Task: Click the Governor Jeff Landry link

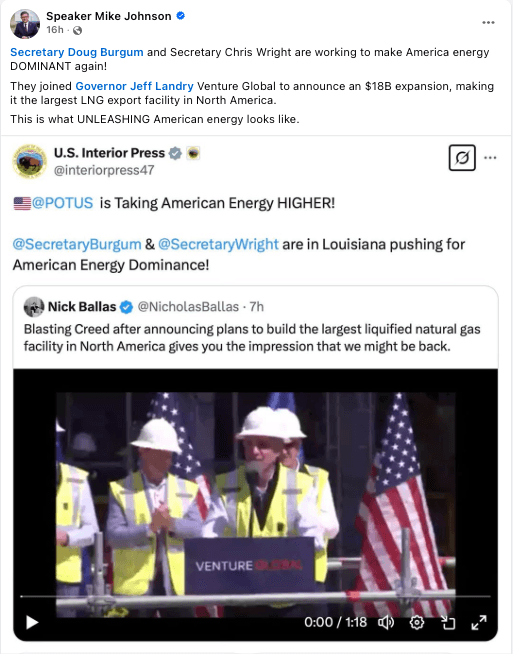Action: click(x=134, y=86)
